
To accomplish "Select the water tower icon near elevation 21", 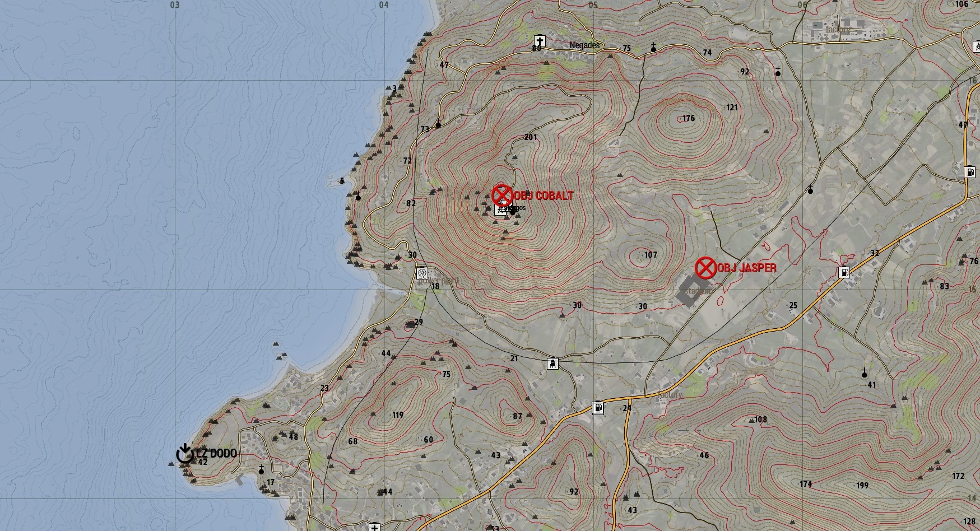I will pos(553,364).
